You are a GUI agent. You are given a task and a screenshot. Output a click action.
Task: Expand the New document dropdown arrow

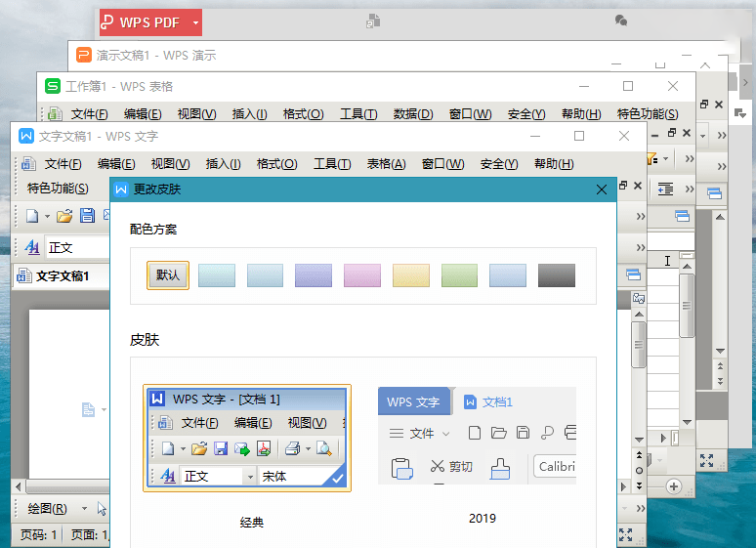[x=47, y=216]
